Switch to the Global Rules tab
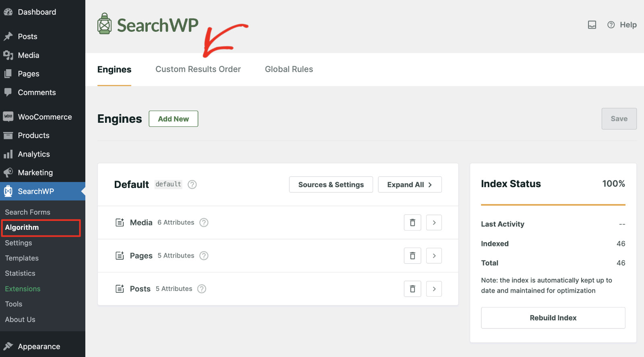644x357 pixels. click(x=289, y=69)
